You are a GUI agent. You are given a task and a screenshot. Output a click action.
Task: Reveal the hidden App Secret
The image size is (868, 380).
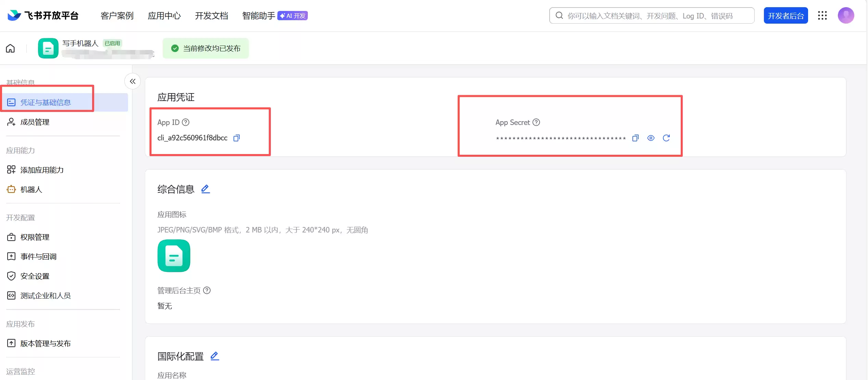(x=651, y=138)
